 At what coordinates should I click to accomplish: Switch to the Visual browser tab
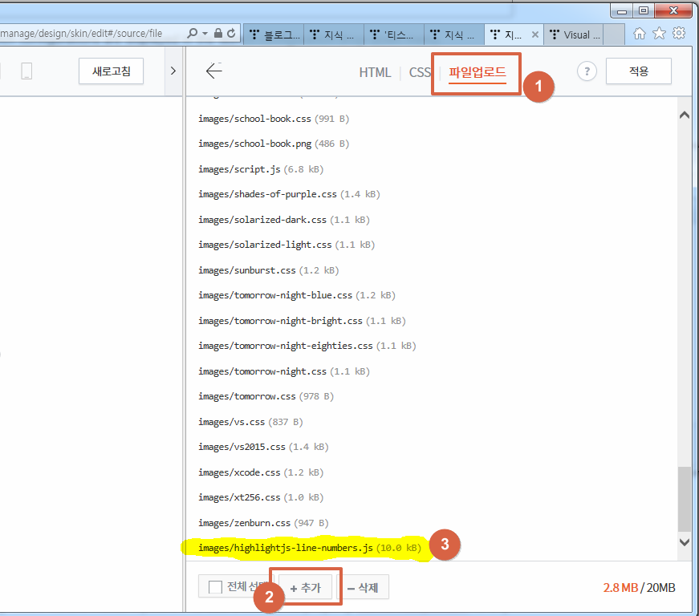pyautogui.click(x=574, y=34)
